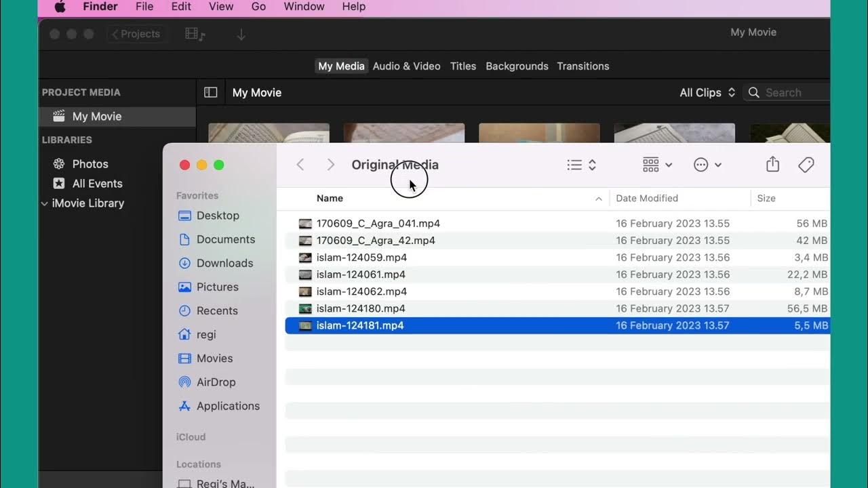Click third clip thumbnail in iMovie browser
This screenshot has height=488, width=868.
539,133
